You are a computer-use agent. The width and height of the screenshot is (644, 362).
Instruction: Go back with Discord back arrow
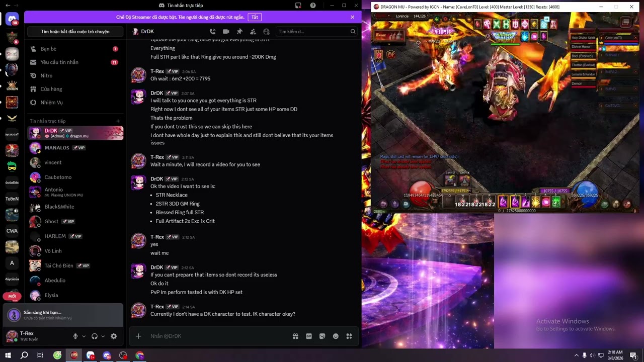click(8, 6)
